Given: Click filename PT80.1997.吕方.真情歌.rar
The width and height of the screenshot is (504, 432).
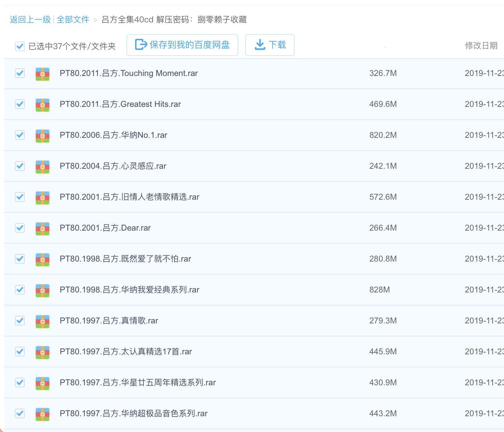Looking at the screenshot, I should (109, 321).
